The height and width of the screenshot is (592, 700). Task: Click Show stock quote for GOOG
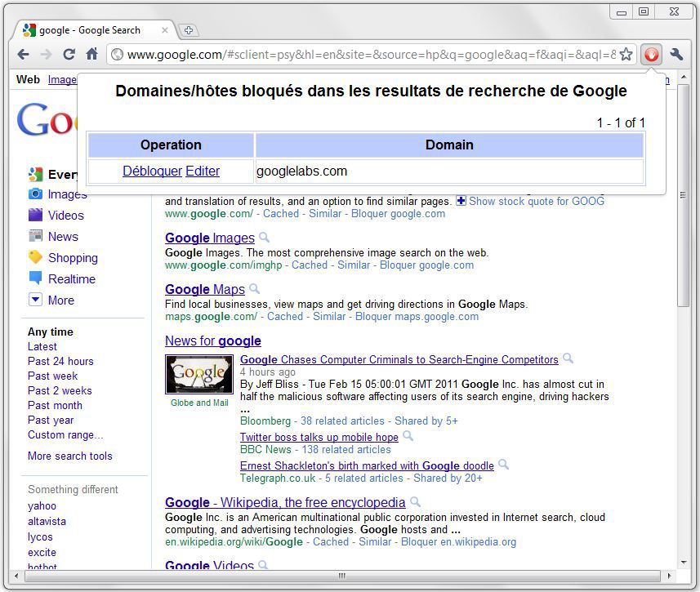click(x=536, y=202)
